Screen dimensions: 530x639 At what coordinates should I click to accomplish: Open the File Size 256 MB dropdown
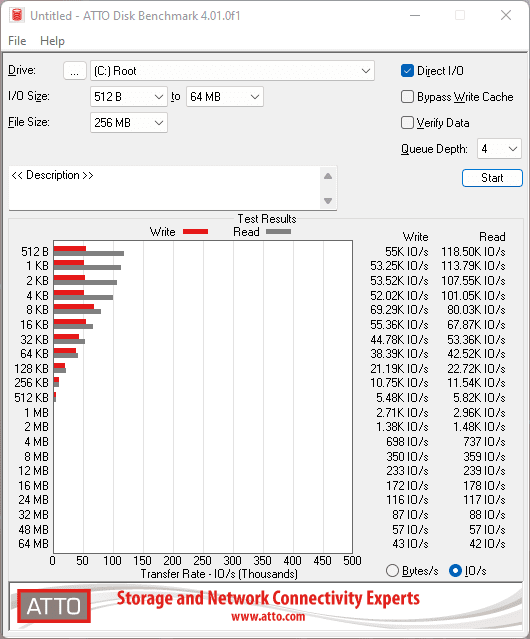[x=129, y=123]
